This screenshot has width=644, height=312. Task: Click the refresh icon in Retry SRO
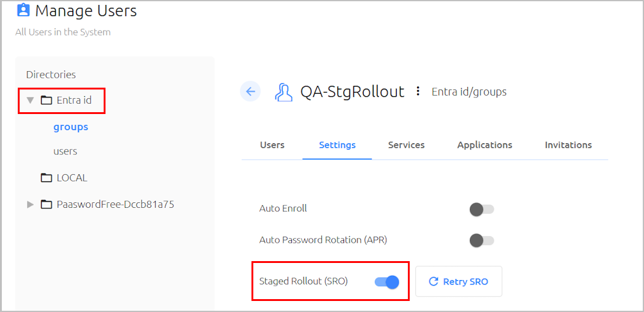433,281
